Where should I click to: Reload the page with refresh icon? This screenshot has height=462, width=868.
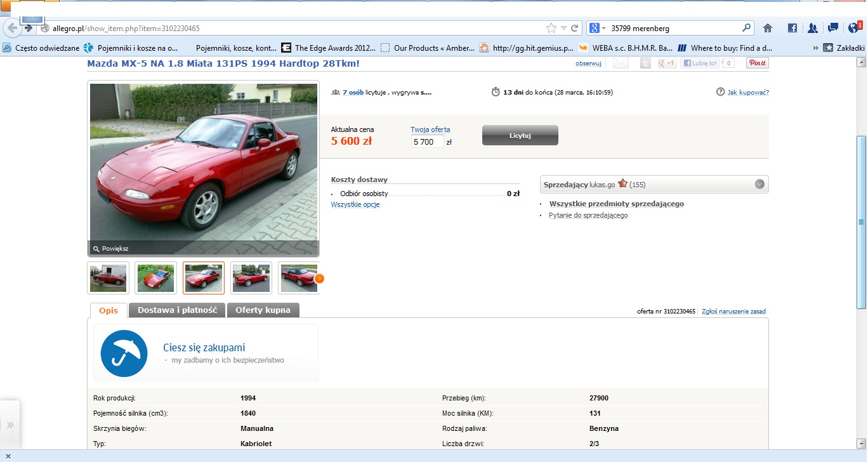pyautogui.click(x=575, y=28)
